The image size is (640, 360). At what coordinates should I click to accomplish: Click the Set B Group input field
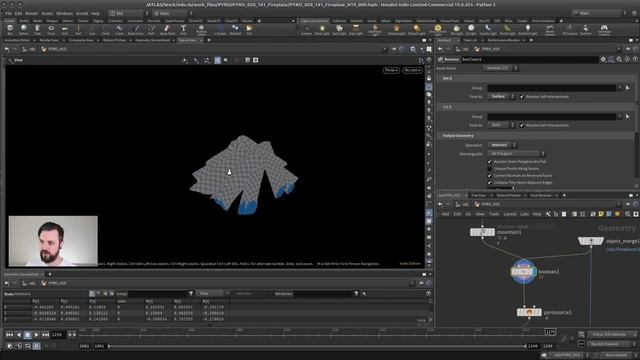click(x=551, y=116)
